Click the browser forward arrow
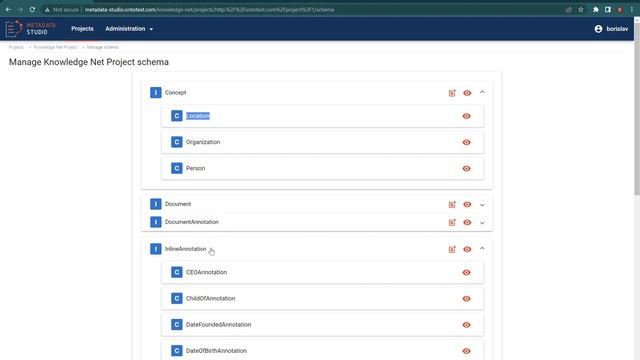 tap(20, 9)
